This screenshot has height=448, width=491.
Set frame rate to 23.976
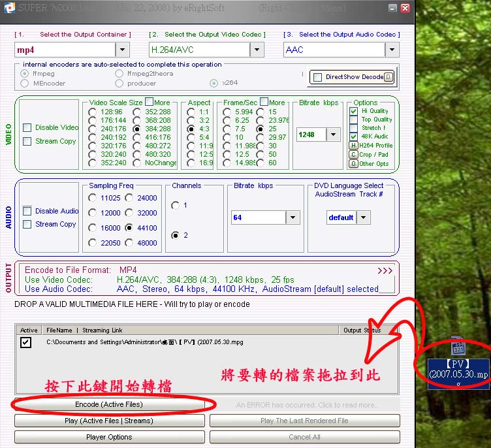click(x=261, y=120)
